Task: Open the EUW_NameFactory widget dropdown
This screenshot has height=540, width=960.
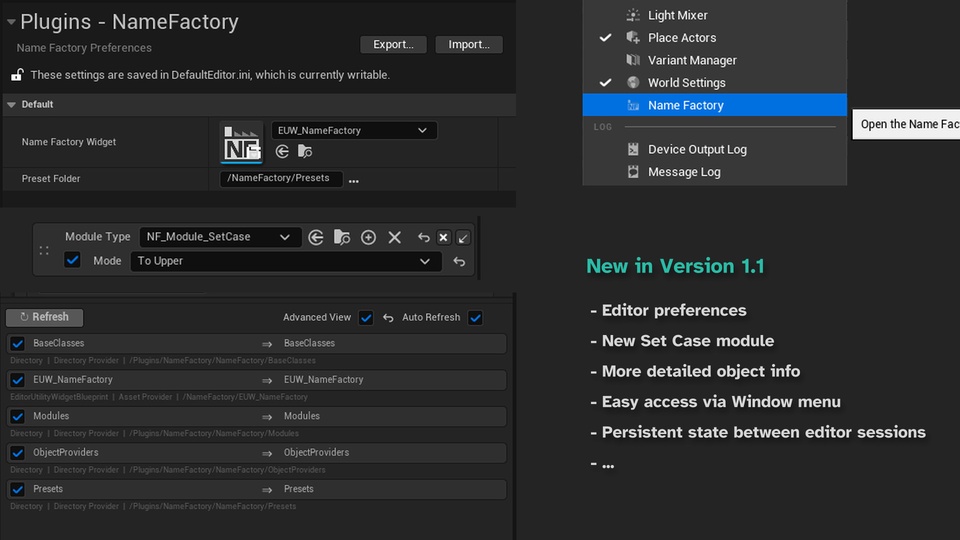Action: 353,130
